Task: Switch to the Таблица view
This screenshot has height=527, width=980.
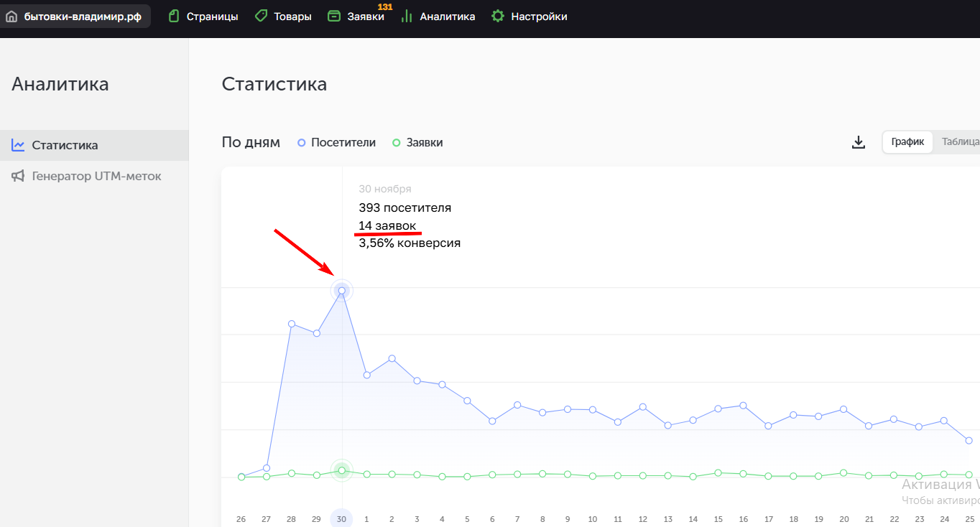Action: coord(960,142)
